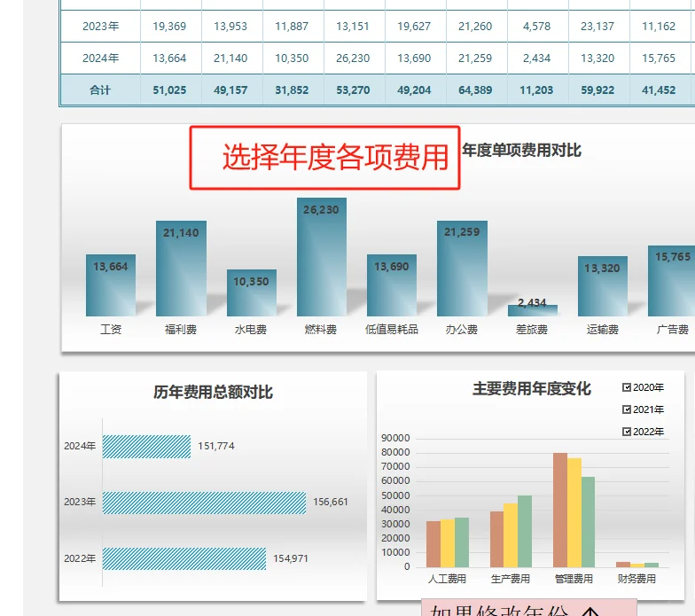Click total cell 64,389
Screen dimensions: 695x616
[x=475, y=90]
